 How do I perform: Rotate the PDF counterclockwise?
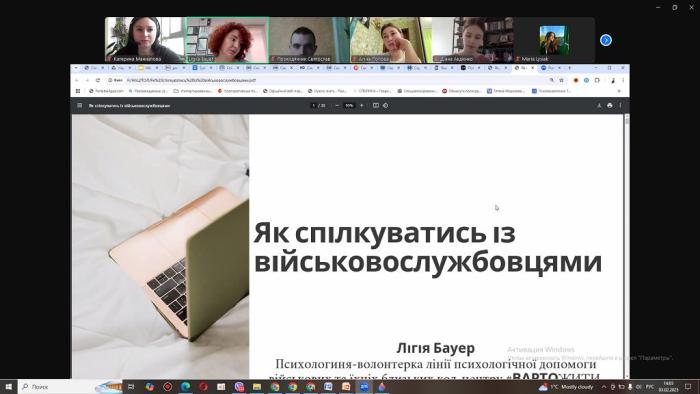(386, 106)
